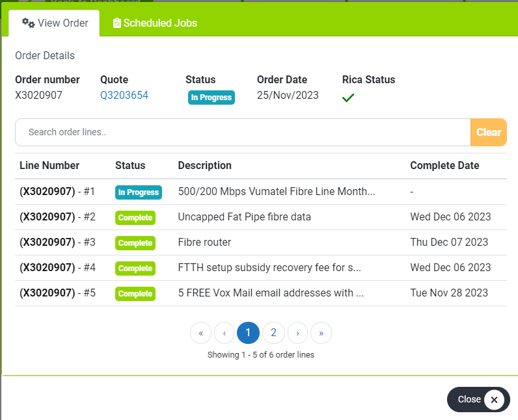Focus the Search order lines field
Screen dimensions: 518x420
point(243,132)
